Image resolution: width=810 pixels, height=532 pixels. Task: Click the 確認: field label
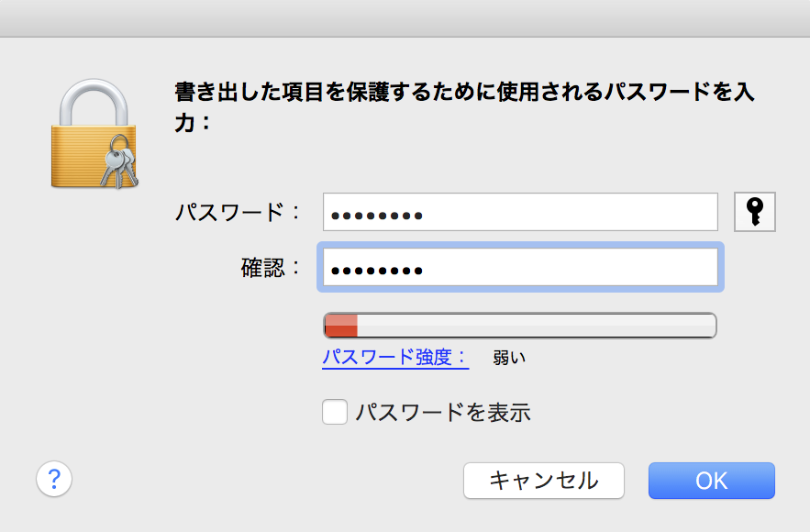click(x=271, y=268)
